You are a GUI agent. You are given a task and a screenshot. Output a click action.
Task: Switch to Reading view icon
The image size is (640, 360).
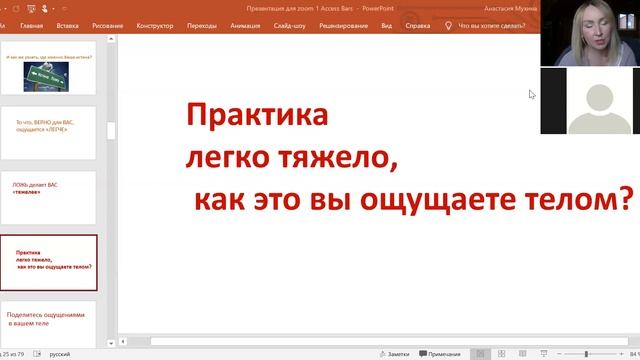click(x=522, y=354)
